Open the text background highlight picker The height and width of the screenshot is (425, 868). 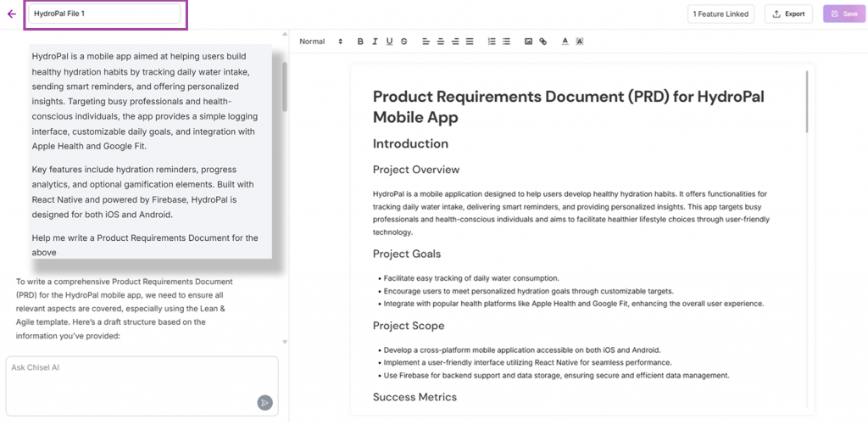tap(580, 42)
